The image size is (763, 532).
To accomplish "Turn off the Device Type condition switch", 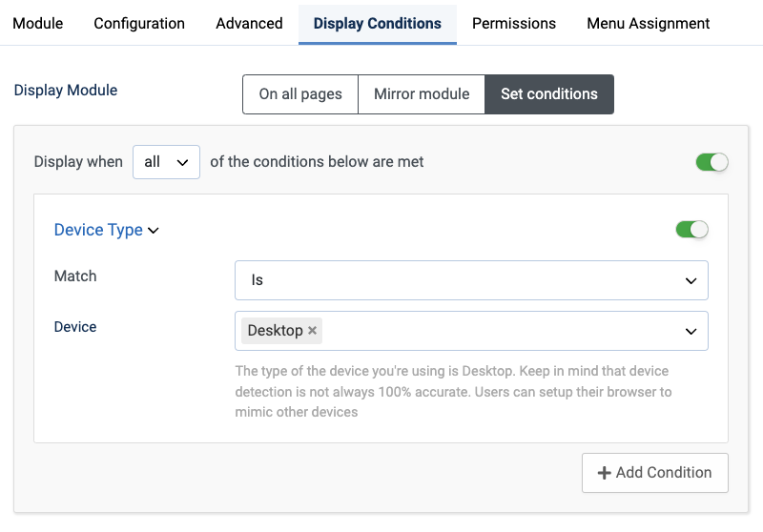I will pyautogui.click(x=691, y=230).
